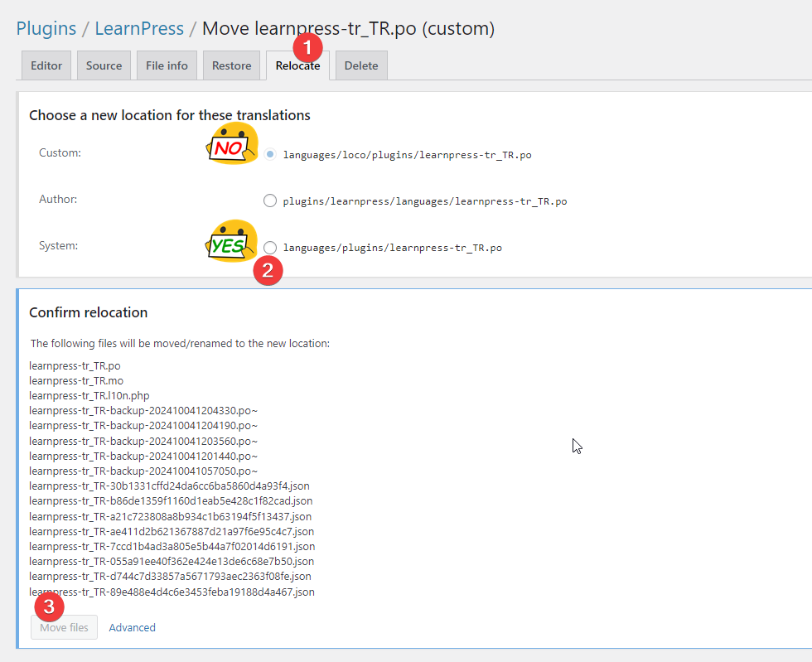Screen dimensions: 812x662
Task: Go to the Restore tab
Action: [231, 65]
